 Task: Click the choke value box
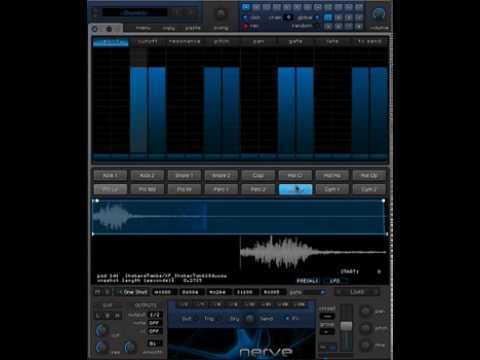pyautogui.click(x=327, y=316)
